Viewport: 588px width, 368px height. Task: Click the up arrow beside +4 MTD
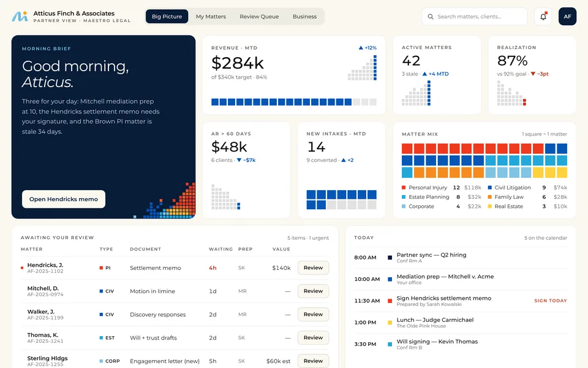(424, 74)
